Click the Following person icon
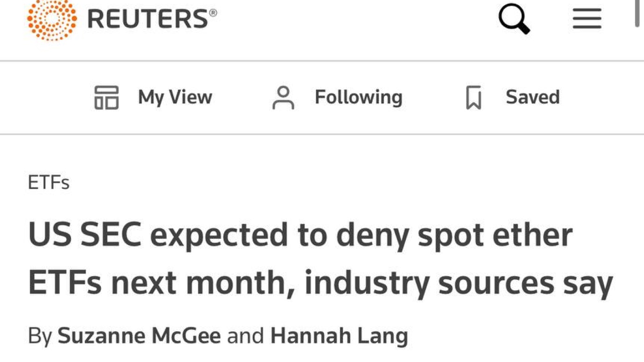This screenshot has width=644, height=362. (283, 97)
